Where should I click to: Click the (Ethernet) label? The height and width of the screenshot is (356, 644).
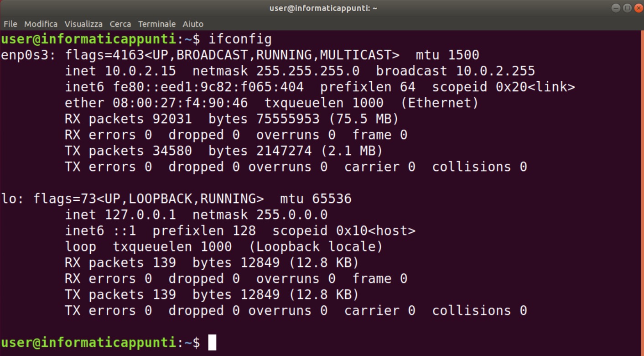point(440,103)
